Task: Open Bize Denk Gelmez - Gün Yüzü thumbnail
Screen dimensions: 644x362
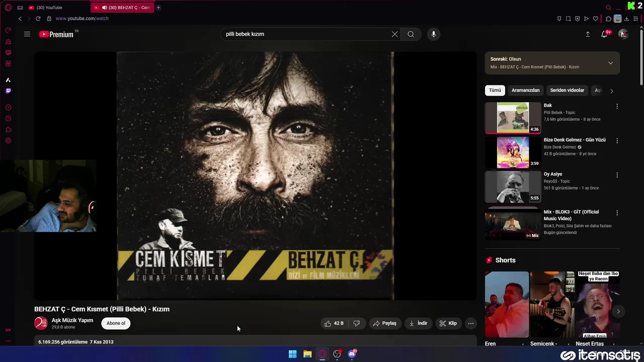Action: [513, 152]
